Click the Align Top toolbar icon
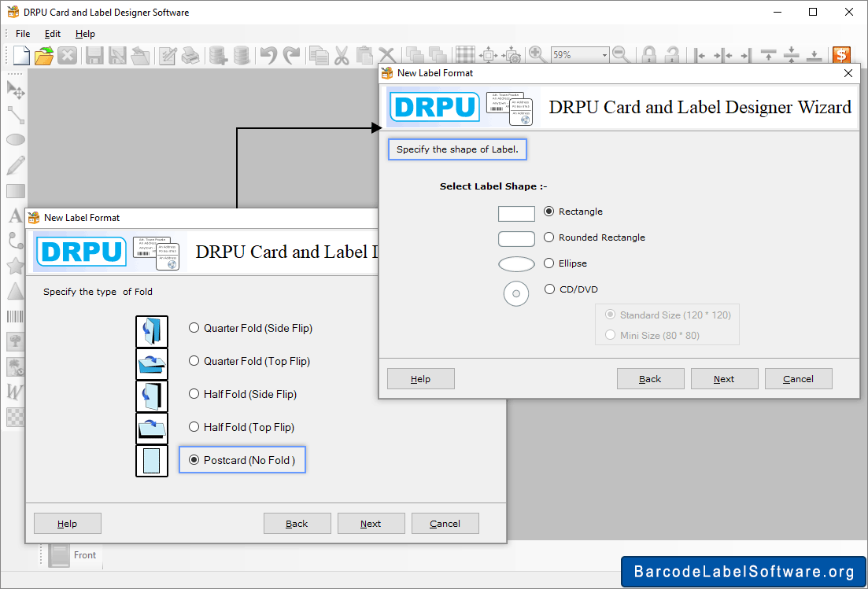Image resolution: width=868 pixels, height=589 pixels. point(768,55)
